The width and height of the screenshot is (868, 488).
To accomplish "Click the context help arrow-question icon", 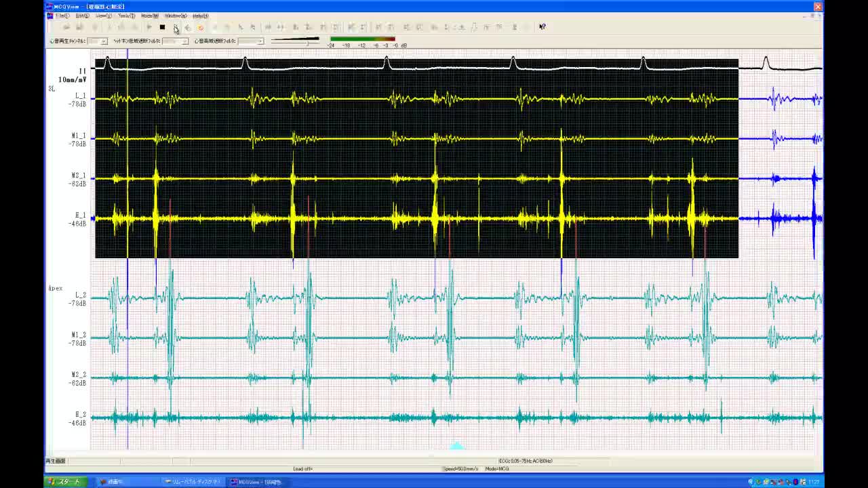I will [x=542, y=27].
